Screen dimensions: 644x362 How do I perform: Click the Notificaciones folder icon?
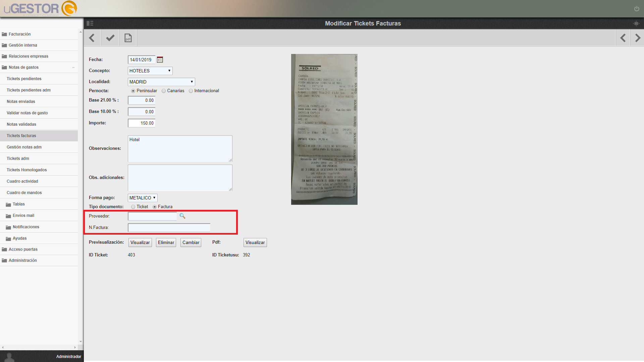click(x=8, y=227)
